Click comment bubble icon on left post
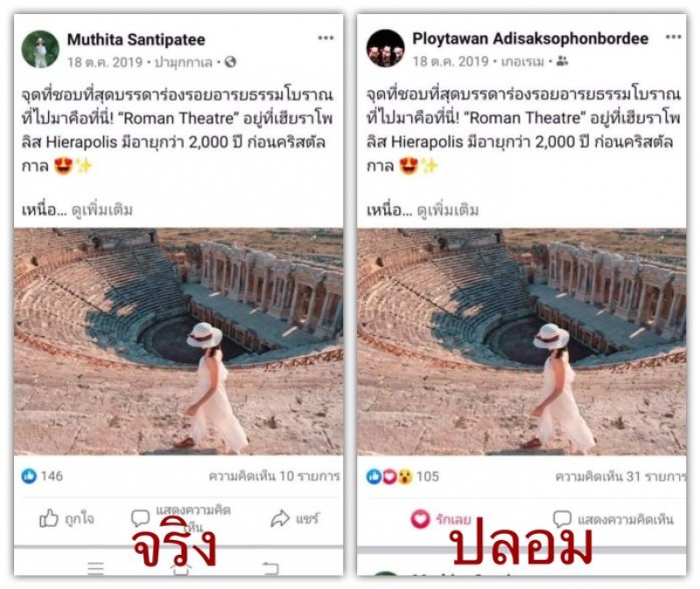 coord(140,518)
